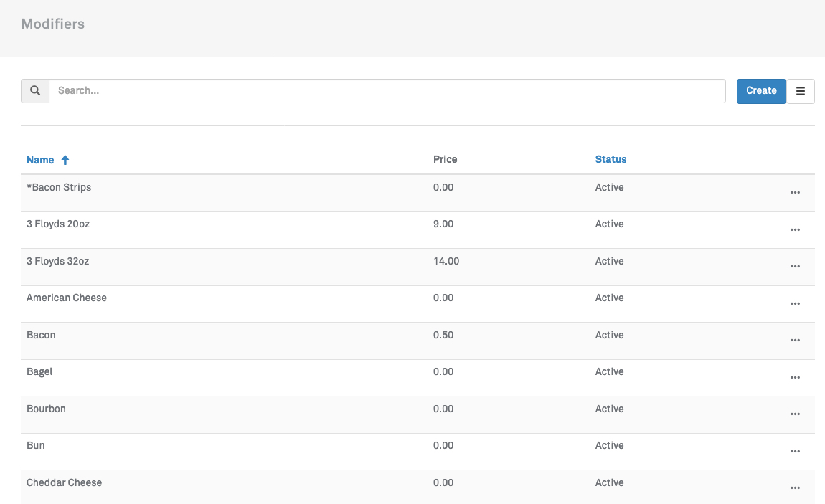Click the Name sort arrow icon
The height and width of the screenshot is (504, 825).
[65, 160]
